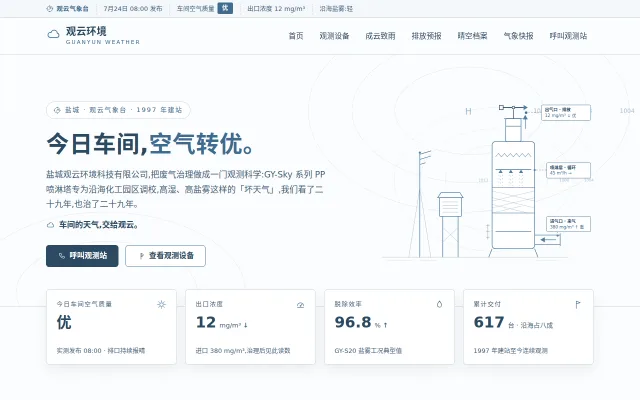Image resolution: width=640 pixels, height=400 pixels.
Task: Click the text 1997 年建站至今连续观测
Action: [x=511, y=351]
